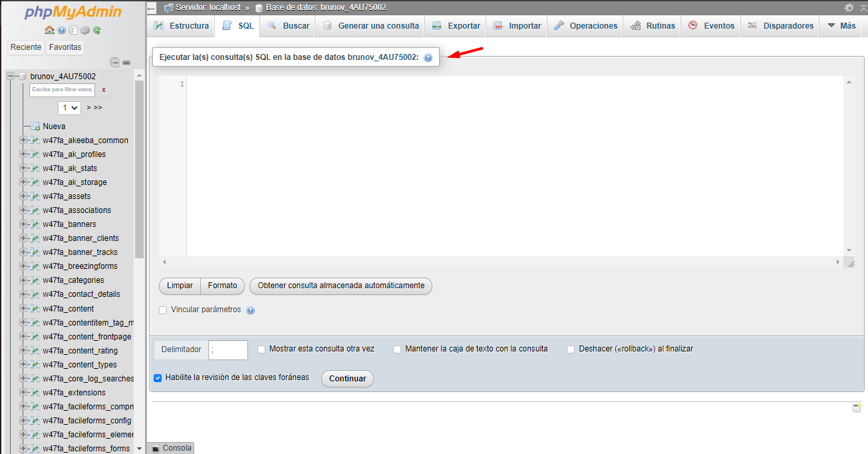This screenshot has width=868, height=454.
Task: Open phpMyAdmin documentation help icon
Action: point(62,30)
